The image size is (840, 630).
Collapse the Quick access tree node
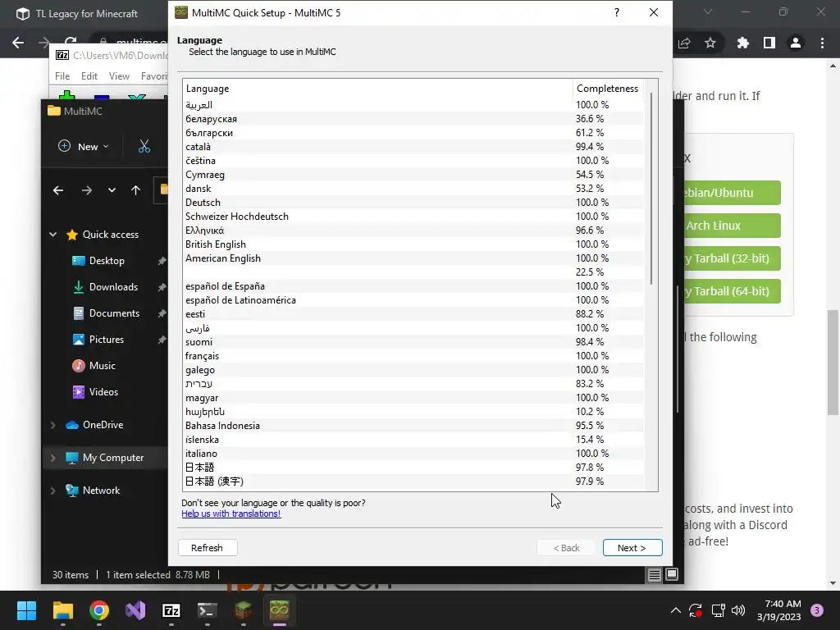53,234
